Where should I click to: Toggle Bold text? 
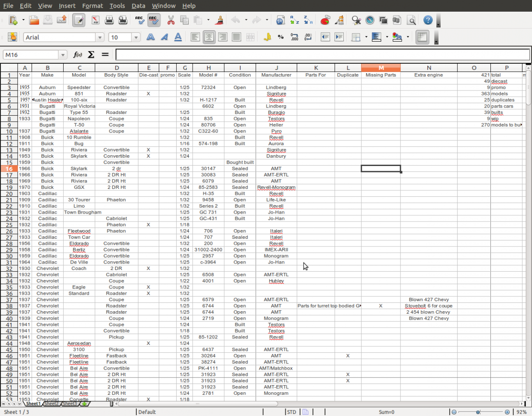pos(151,37)
